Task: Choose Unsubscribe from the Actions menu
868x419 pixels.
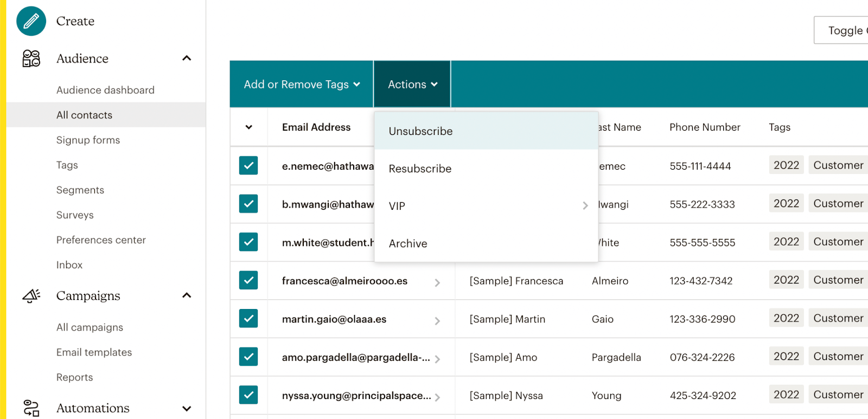Action: (486, 131)
